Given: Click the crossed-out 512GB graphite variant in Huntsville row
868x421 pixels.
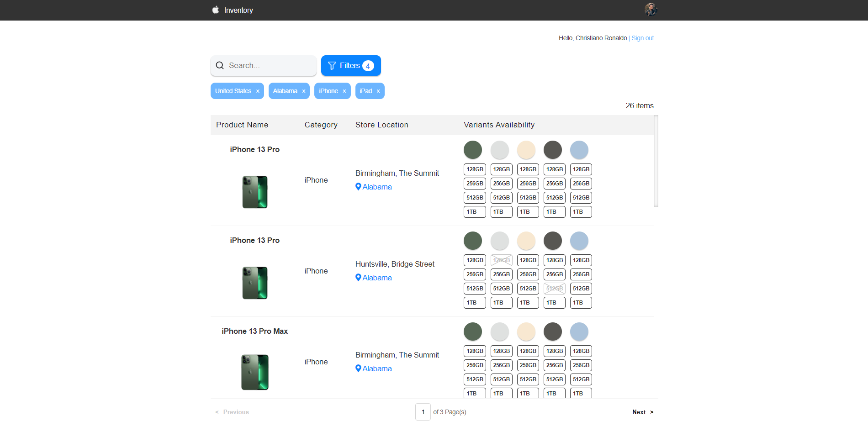Looking at the screenshot, I should point(555,289).
